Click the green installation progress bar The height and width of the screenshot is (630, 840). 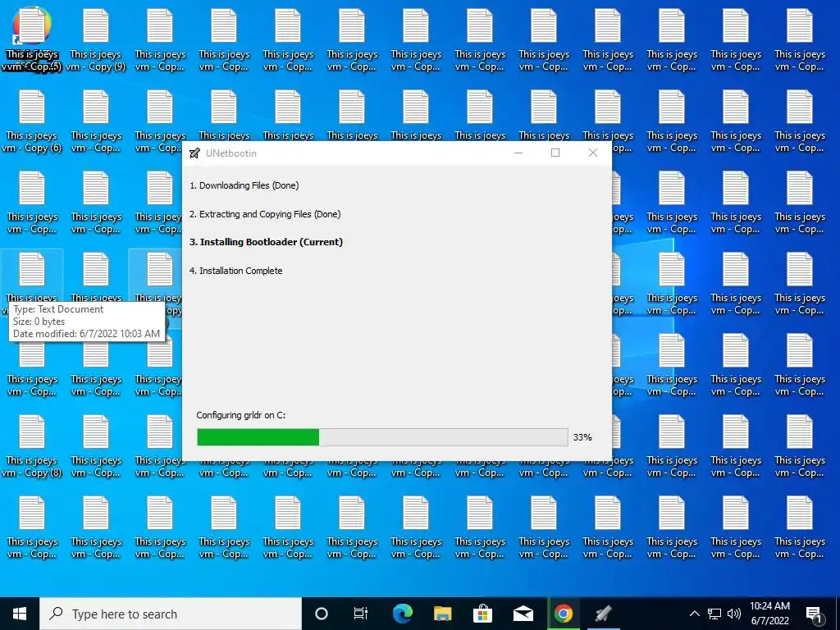pos(382,437)
